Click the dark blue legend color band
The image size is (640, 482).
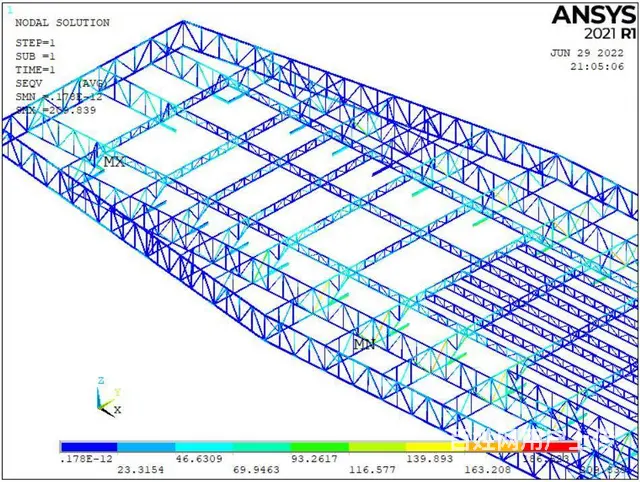pyautogui.click(x=89, y=446)
